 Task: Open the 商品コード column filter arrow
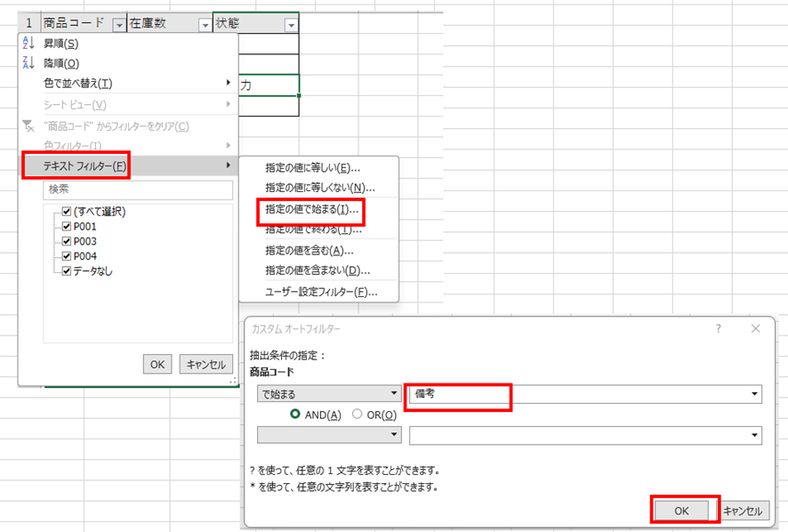click(x=119, y=25)
